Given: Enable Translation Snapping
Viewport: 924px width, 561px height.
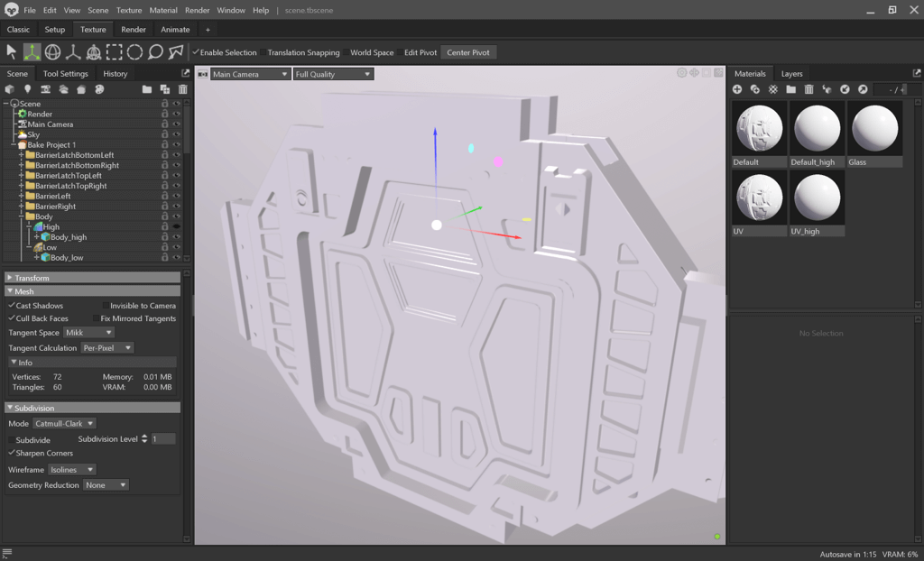Looking at the screenshot, I should [x=263, y=53].
